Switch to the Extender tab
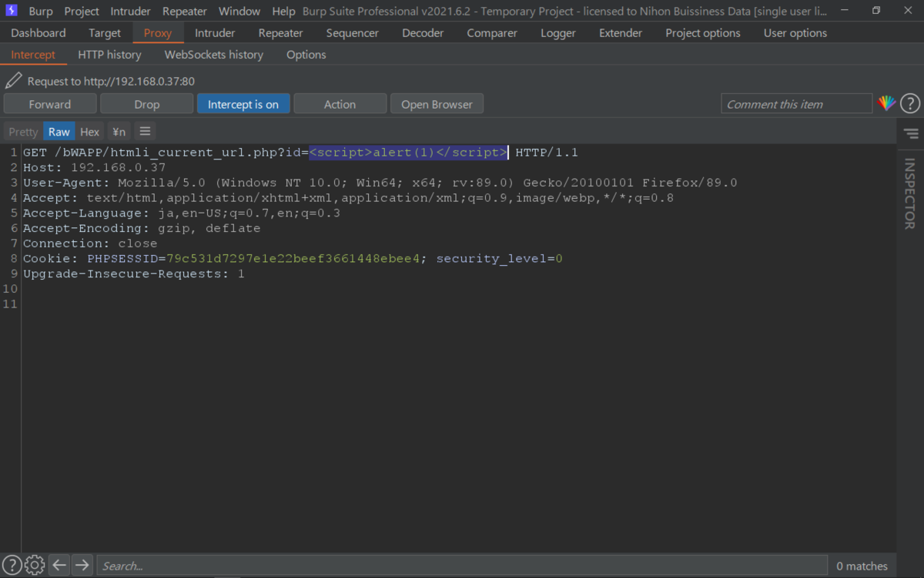This screenshot has height=578, width=924. tap(621, 33)
